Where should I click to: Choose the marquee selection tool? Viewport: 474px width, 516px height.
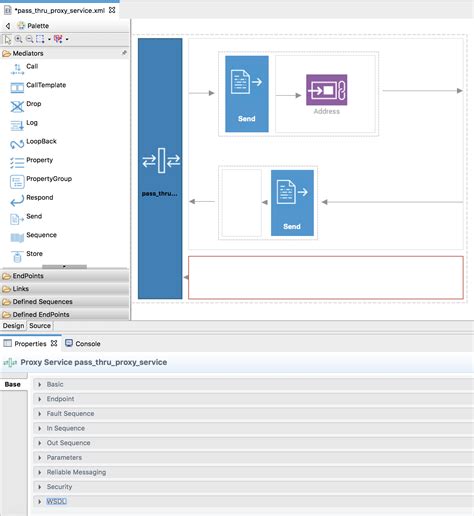[40, 39]
